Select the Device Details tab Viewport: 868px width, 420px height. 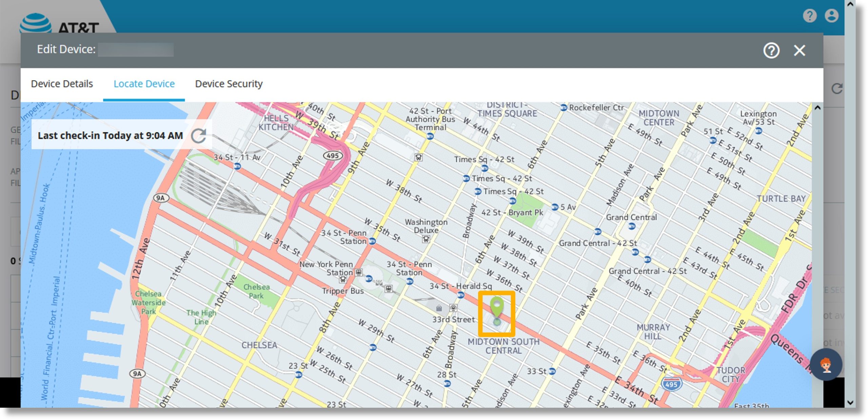[x=61, y=83]
